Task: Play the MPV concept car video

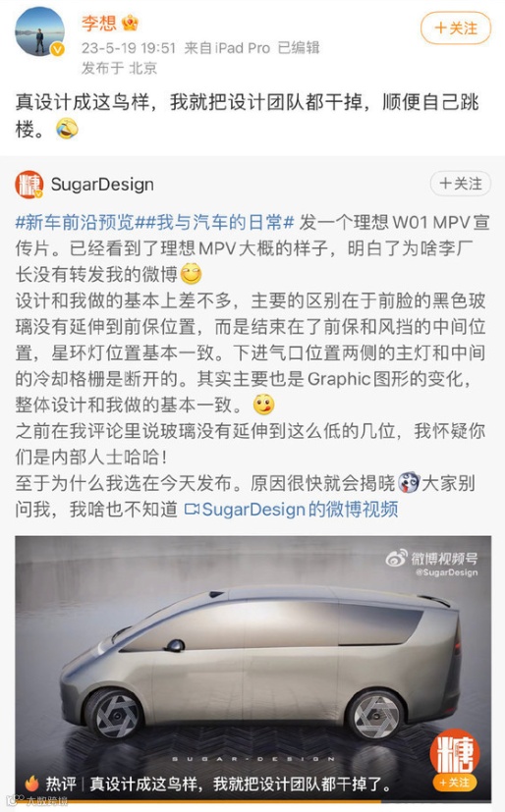Action: (x=252, y=669)
